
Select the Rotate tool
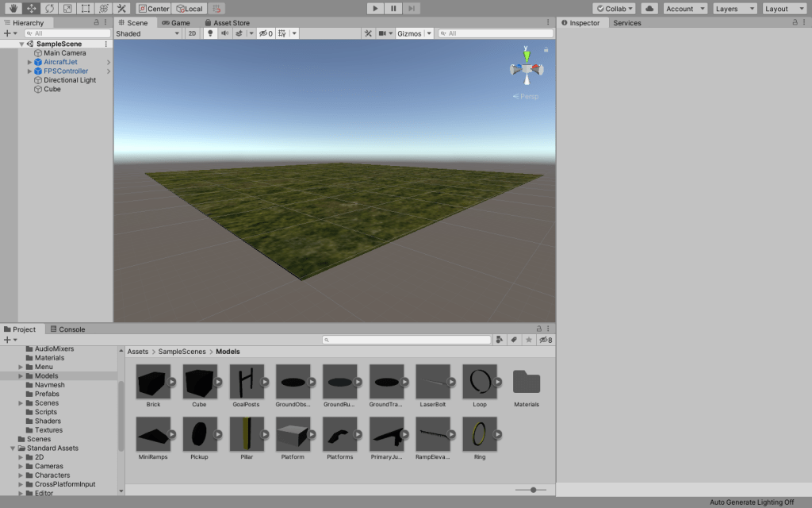pyautogui.click(x=49, y=9)
